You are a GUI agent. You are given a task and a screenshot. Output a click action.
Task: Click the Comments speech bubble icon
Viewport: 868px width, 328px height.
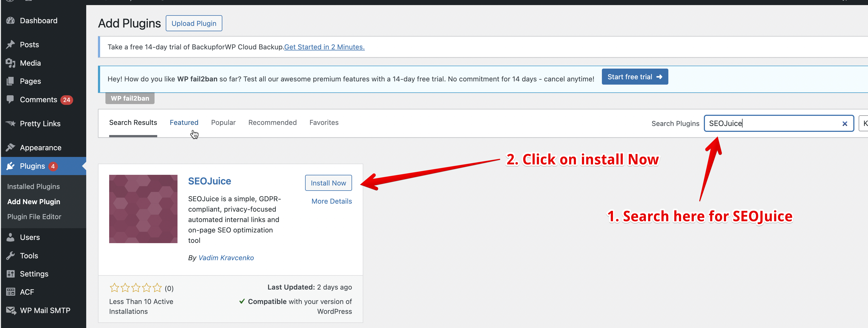tap(11, 99)
